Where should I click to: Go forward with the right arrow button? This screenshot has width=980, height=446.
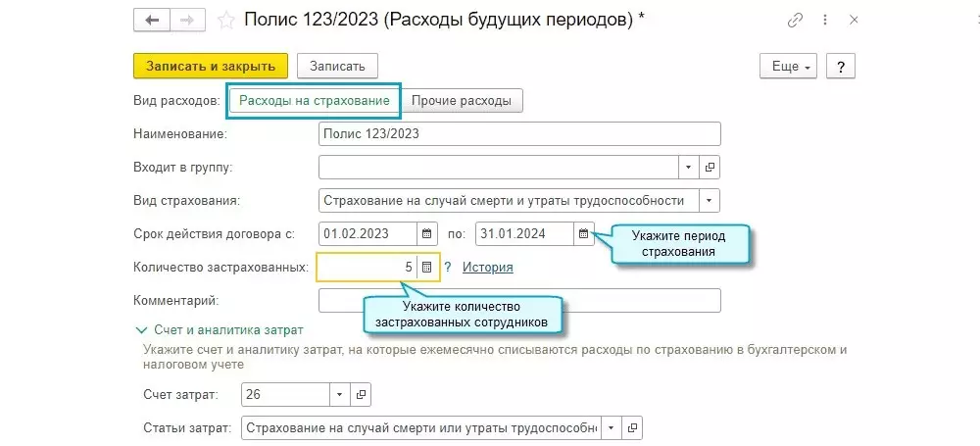tap(187, 20)
